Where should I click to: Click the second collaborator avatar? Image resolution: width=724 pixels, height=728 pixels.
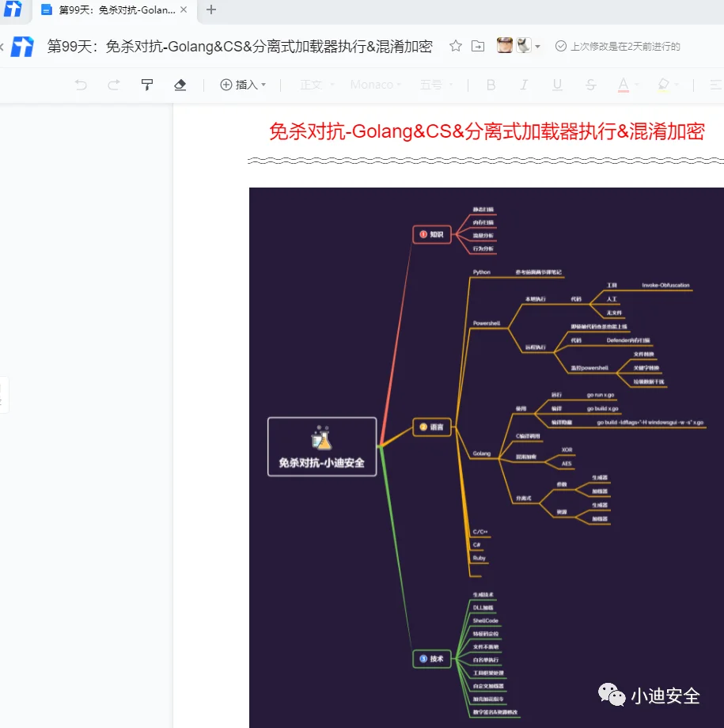tap(524, 45)
